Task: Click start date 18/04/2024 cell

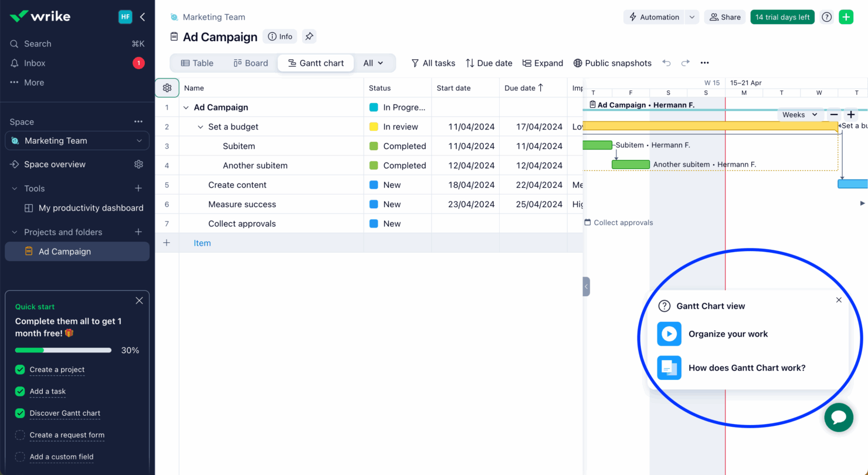Action: (x=466, y=185)
